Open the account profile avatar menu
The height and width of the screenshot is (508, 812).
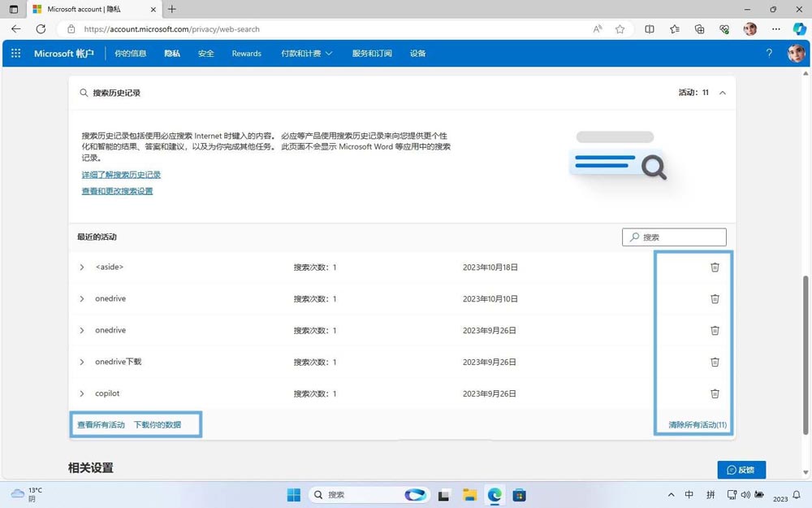point(797,53)
